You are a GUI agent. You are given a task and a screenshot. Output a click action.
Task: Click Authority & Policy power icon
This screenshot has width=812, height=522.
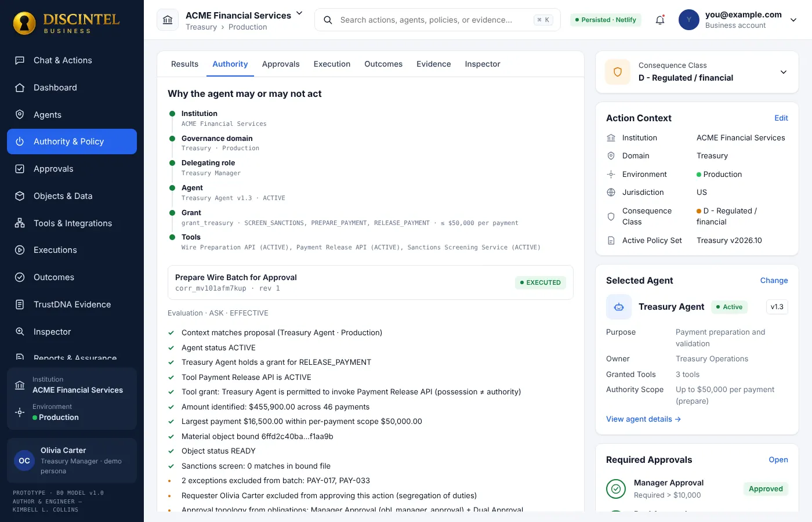point(20,142)
